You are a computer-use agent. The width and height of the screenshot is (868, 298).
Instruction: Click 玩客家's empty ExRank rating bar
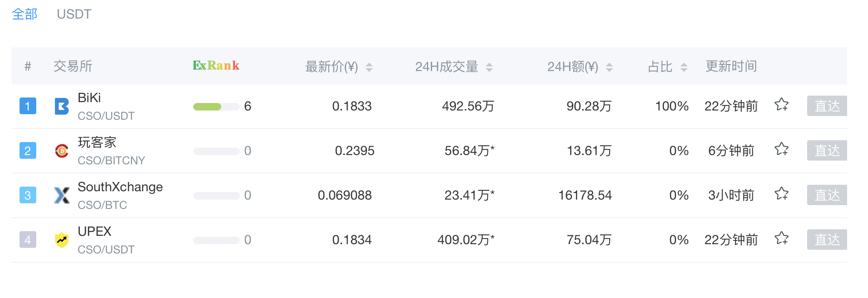pyautogui.click(x=216, y=151)
